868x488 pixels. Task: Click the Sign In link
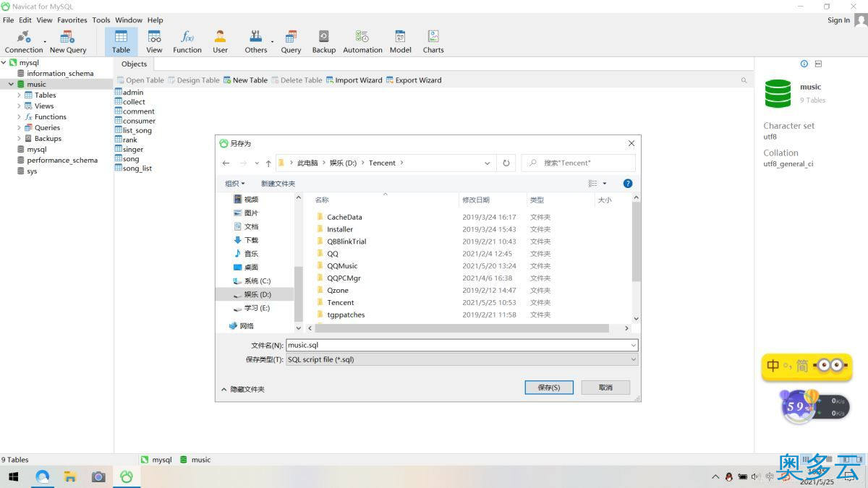click(839, 20)
